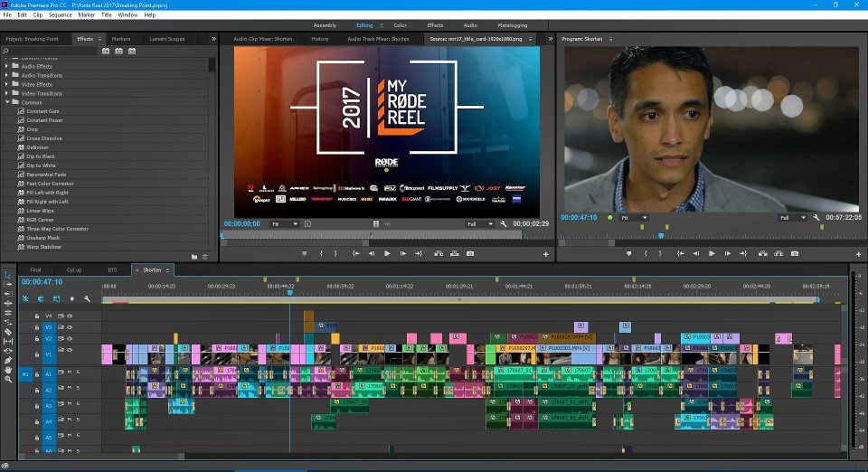
Task: Toggle lock on track V1
Action: (37, 354)
